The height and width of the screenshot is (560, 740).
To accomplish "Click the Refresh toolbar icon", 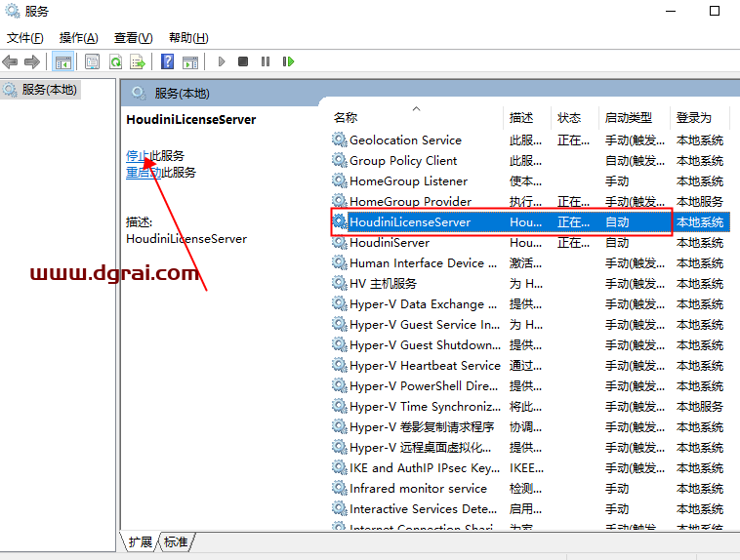I will pyautogui.click(x=115, y=61).
